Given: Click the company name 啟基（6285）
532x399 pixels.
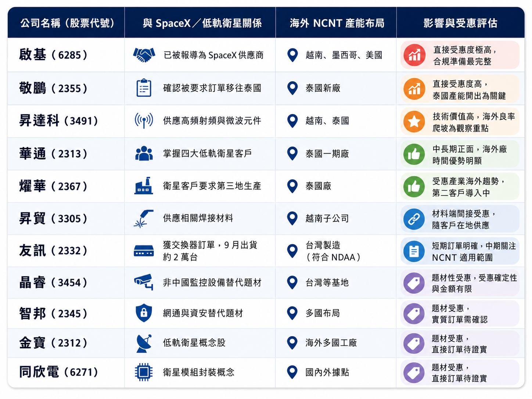Looking at the screenshot, I should (x=54, y=55).
